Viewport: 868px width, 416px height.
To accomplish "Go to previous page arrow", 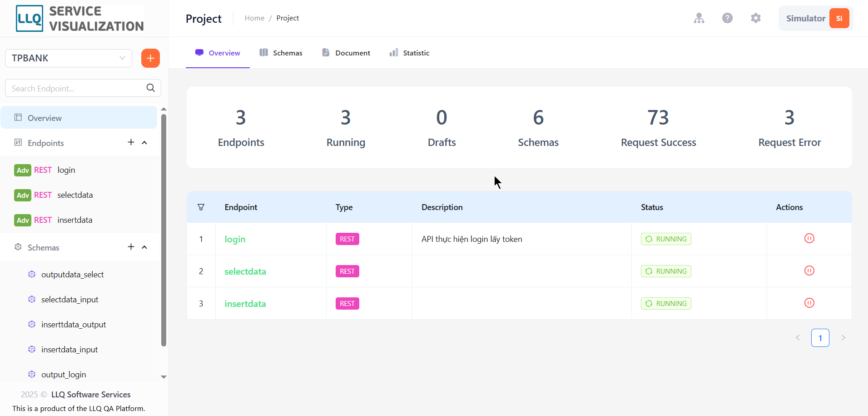I will point(798,338).
